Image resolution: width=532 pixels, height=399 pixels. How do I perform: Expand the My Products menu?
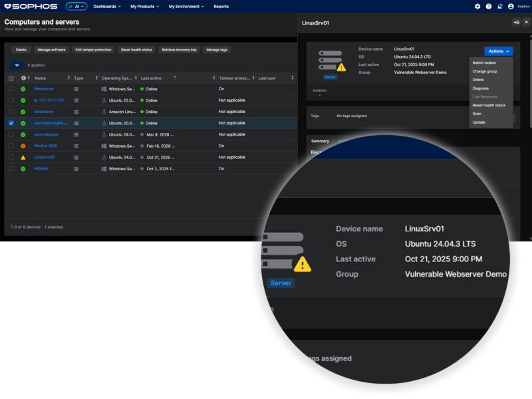(x=144, y=7)
